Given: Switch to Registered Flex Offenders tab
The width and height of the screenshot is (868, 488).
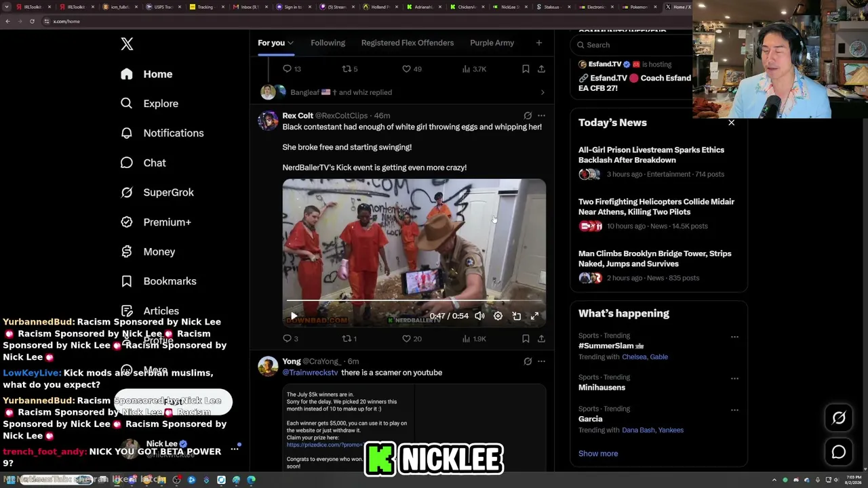Looking at the screenshot, I should coord(408,43).
